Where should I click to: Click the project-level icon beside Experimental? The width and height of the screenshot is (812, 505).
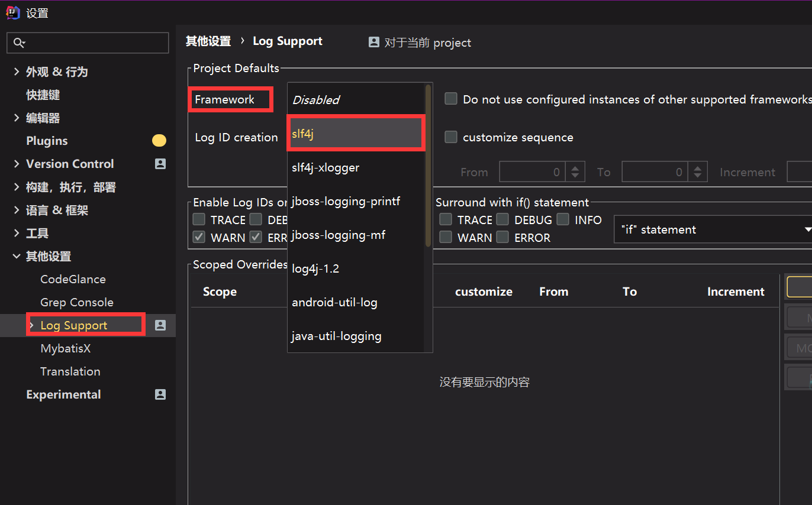tap(160, 394)
